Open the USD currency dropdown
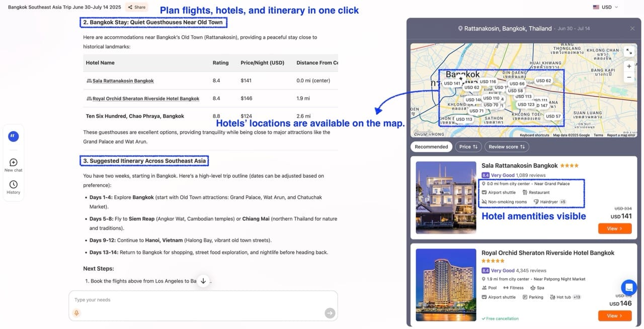Viewport: 644px width, 329px height. pyautogui.click(x=606, y=7)
